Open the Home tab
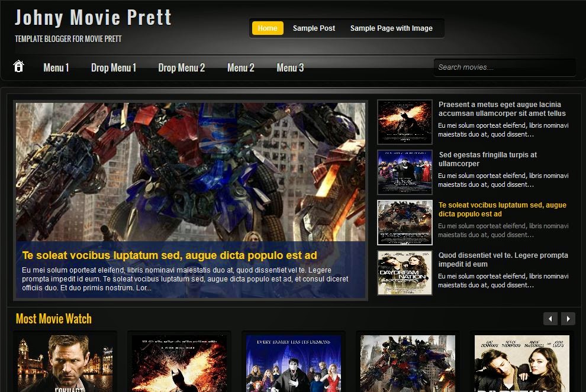586x392 pixels. click(268, 28)
